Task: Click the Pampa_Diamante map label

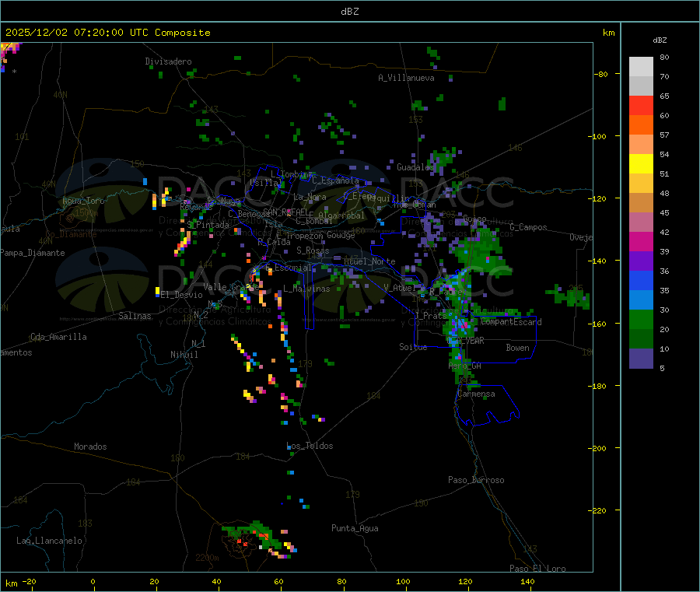Action: [33, 253]
